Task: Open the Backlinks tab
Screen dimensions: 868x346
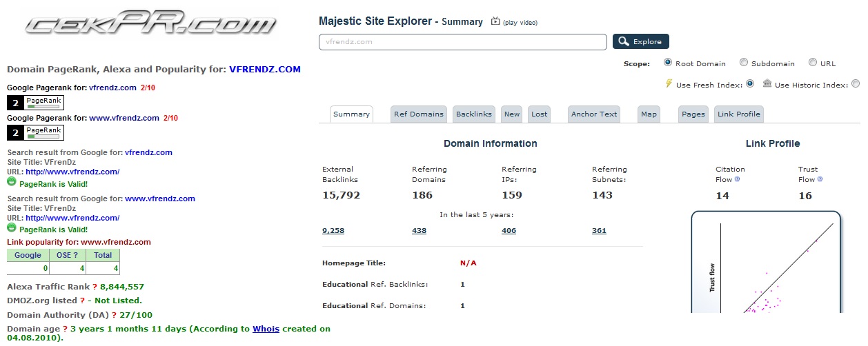Action: click(x=474, y=114)
